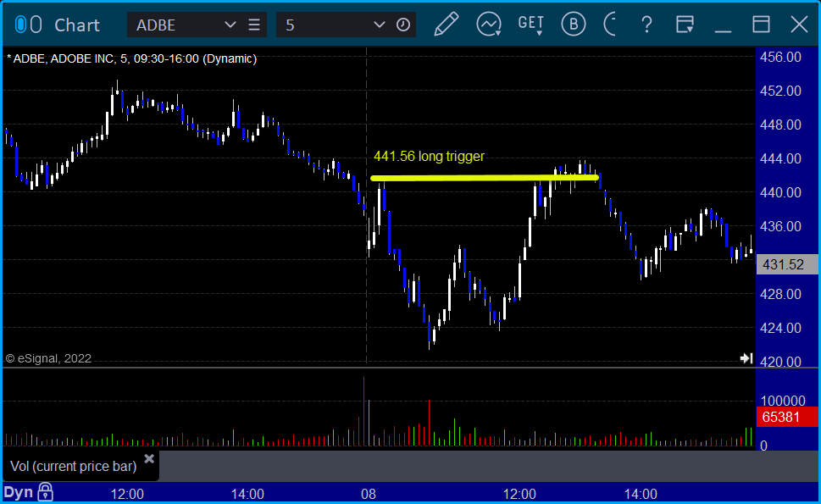The width and height of the screenshot is (821, 504).
Task: Click the 424.00 price axis label
Action: (x=780, y=328)
